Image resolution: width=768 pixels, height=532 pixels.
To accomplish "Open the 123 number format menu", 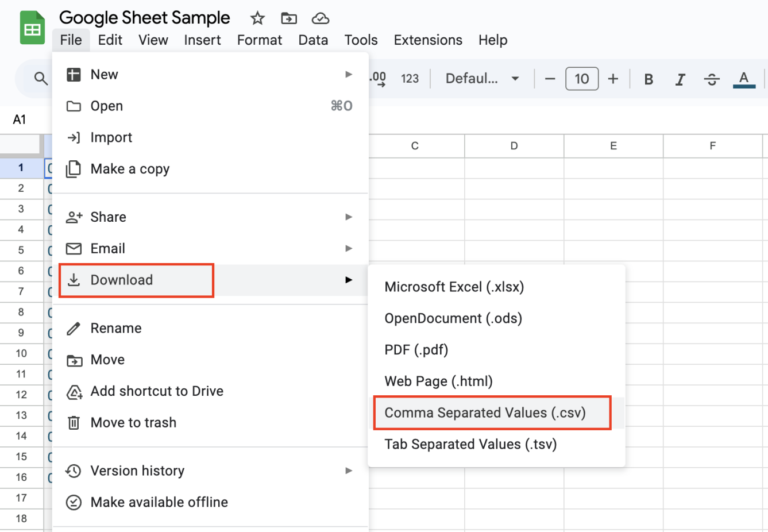I will (410, 79).
